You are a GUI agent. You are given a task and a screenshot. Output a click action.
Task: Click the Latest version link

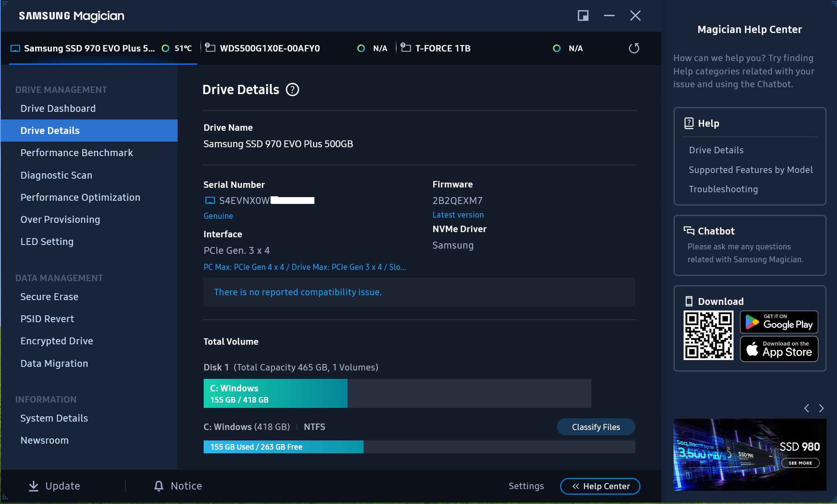[458, 215]
